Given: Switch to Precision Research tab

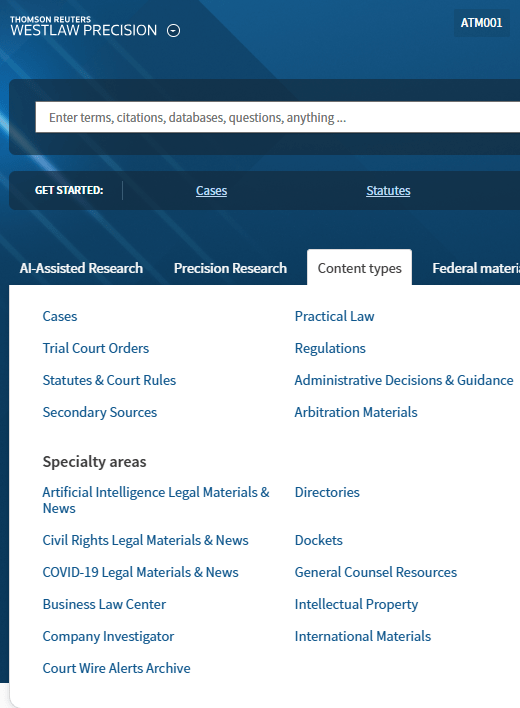Looking at the screenshot, I should click(x=230, y=268).
